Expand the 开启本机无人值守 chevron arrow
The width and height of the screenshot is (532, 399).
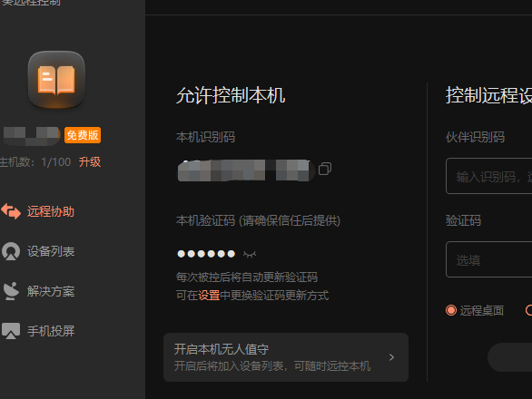391,357
